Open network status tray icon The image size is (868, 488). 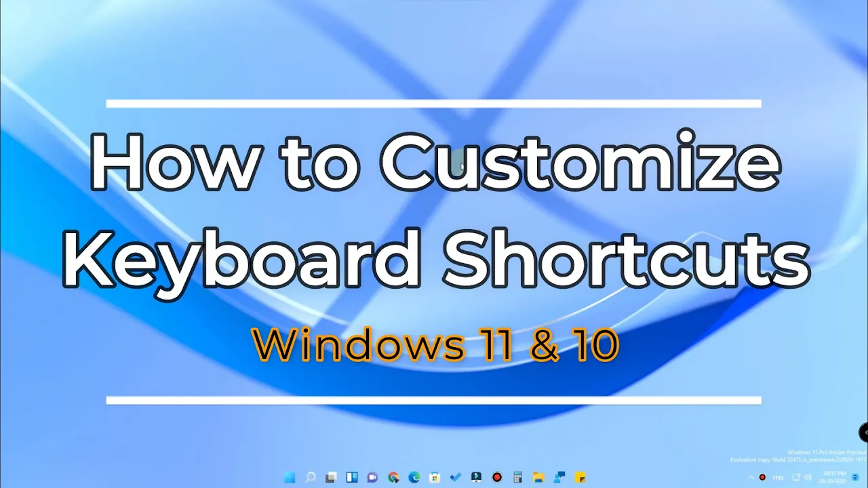pyautogui.click(x=795, y=477)
